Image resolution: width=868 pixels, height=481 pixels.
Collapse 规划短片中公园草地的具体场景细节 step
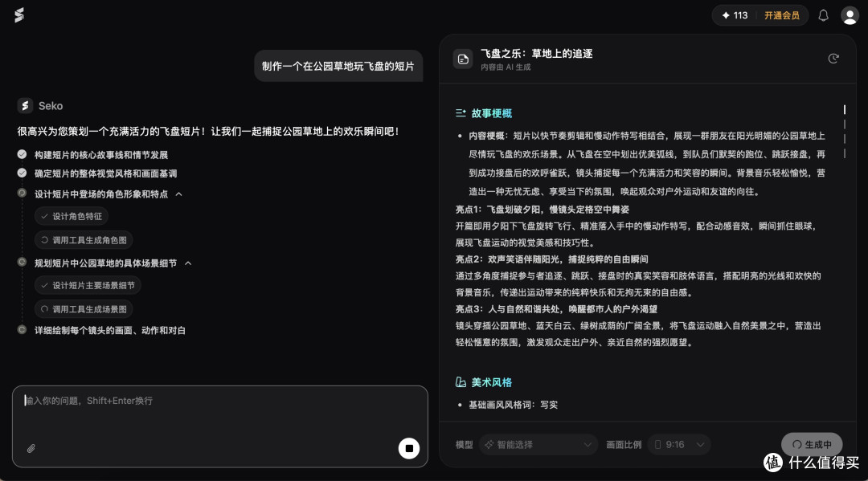point(188,263)
